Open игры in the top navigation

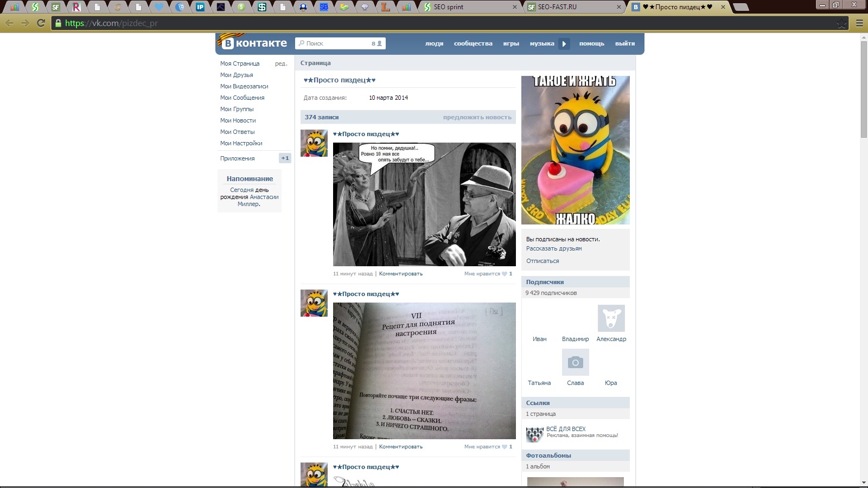[511, 44]
